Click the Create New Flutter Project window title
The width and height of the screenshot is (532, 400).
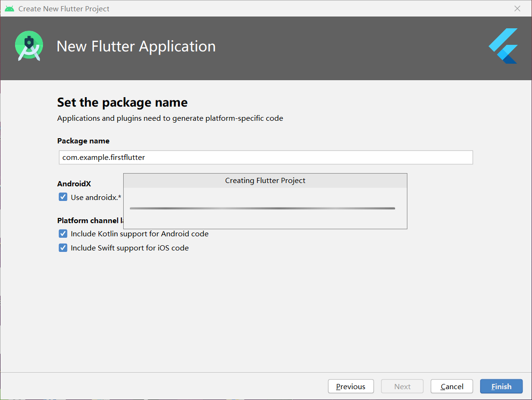(x=64, y=9)
